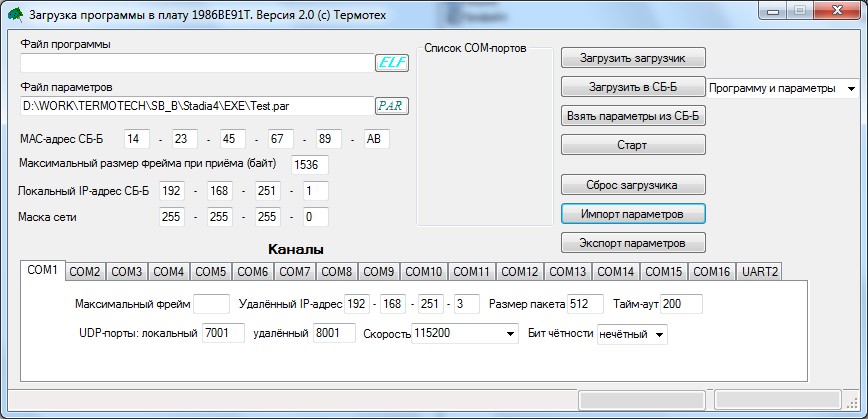Switch to the UART2 tab
Screen dimensions: 868x419
tap(758, 272)
